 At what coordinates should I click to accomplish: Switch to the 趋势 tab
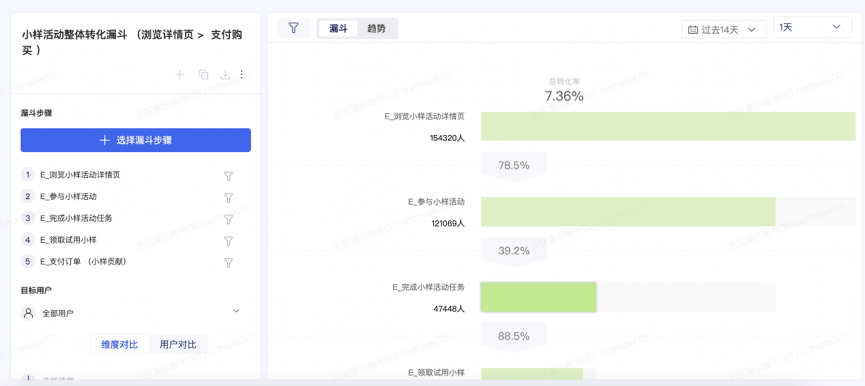point(376,28)
